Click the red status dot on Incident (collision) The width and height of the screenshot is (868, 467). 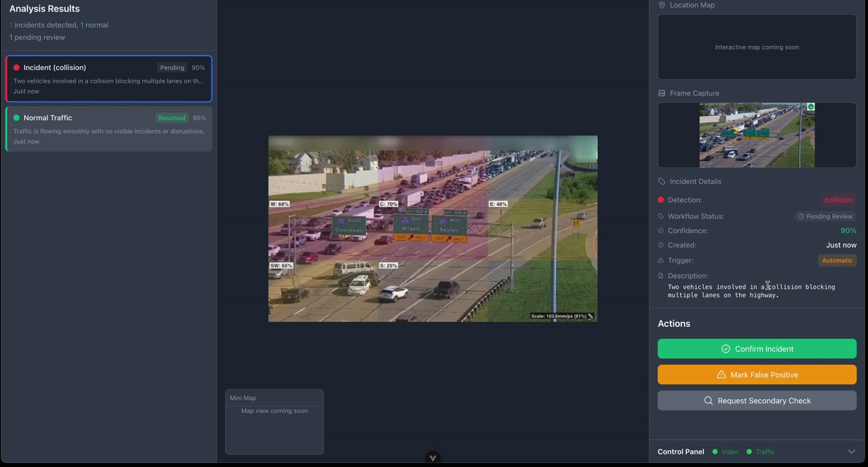pyautogui.click(x=16, y=68)
